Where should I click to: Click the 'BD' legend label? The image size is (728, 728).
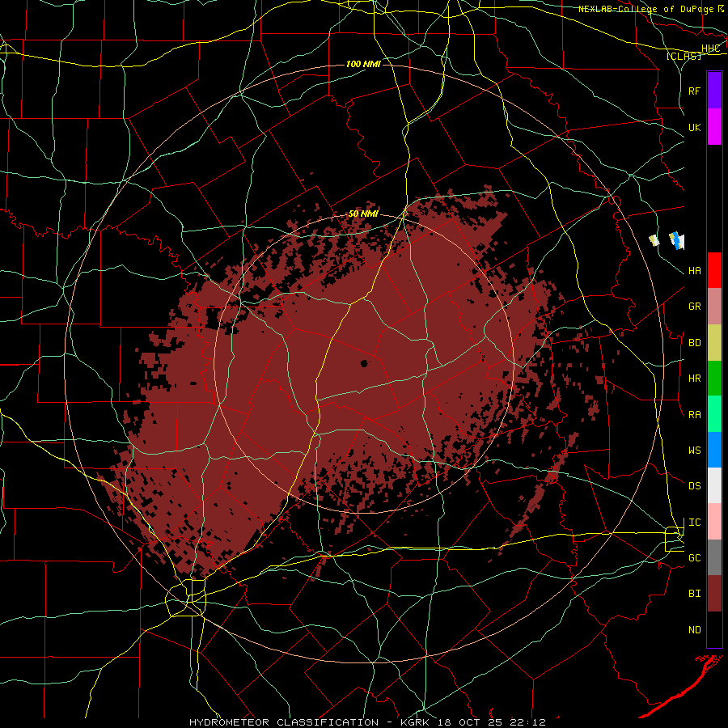694,343
